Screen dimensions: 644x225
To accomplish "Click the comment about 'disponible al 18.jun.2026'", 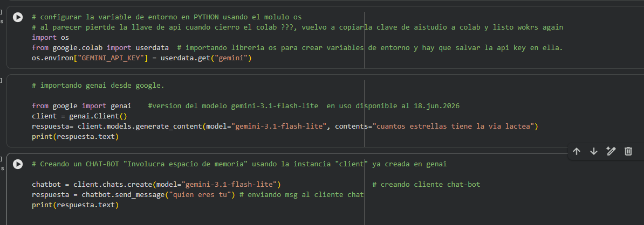I will point(304,106).
